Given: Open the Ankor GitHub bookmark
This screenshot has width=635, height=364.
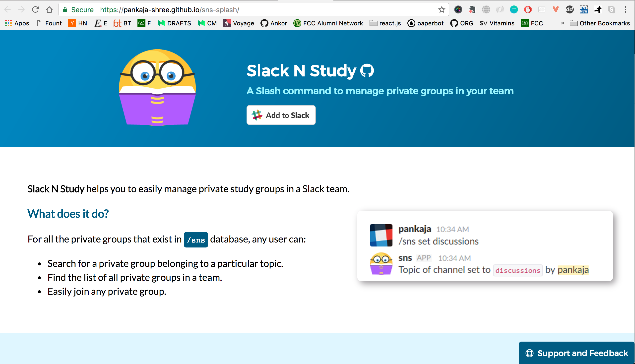Looking at the screenshot, I should click(x=274, y=23).
